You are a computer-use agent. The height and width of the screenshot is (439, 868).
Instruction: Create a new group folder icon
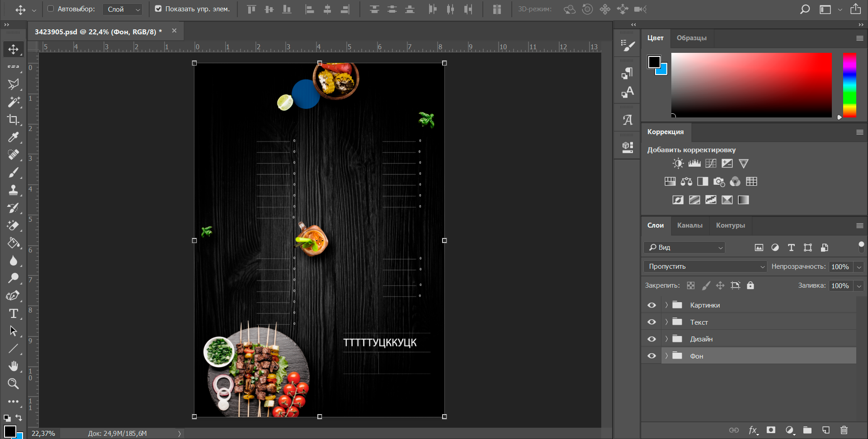tap(807, 430)
